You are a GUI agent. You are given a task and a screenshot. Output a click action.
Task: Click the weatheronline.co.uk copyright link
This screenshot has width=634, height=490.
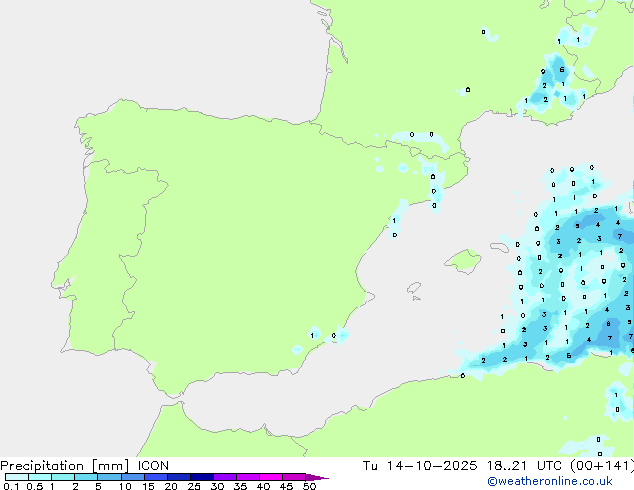(x=572, y=482)
